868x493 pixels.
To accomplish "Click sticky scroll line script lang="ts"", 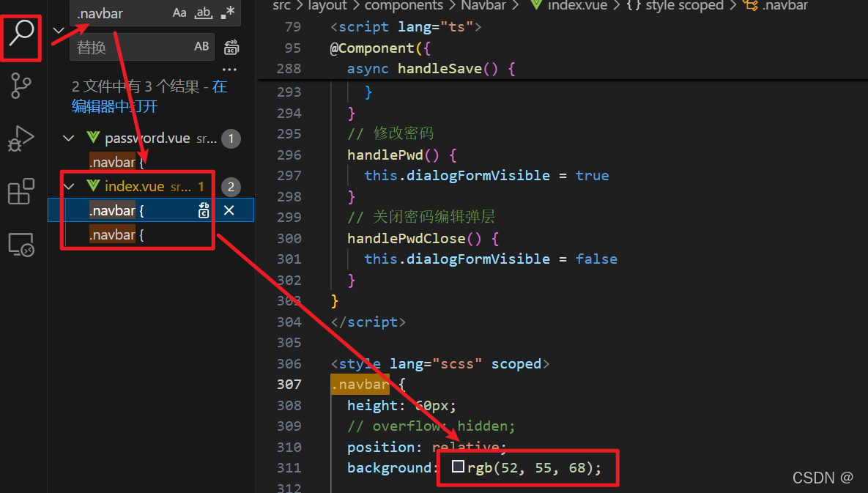I will 406,26.
